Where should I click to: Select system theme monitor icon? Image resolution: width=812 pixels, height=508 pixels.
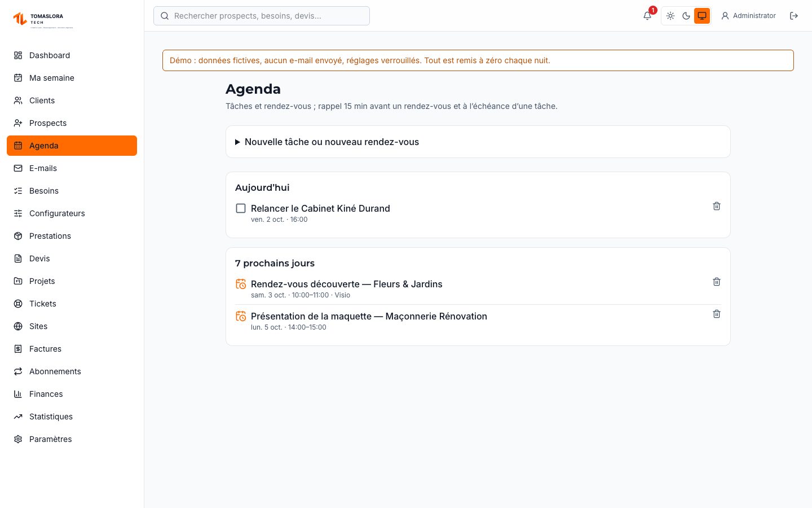pyautogui.click(x=702, y=16)
